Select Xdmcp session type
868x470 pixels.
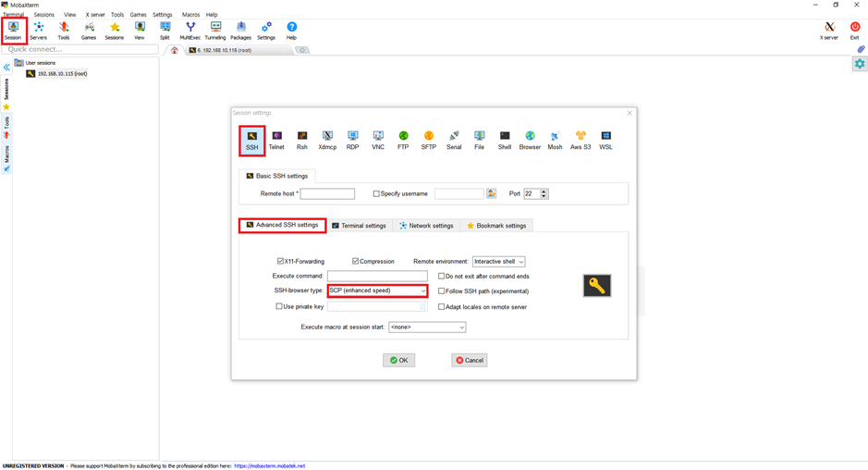327,141
